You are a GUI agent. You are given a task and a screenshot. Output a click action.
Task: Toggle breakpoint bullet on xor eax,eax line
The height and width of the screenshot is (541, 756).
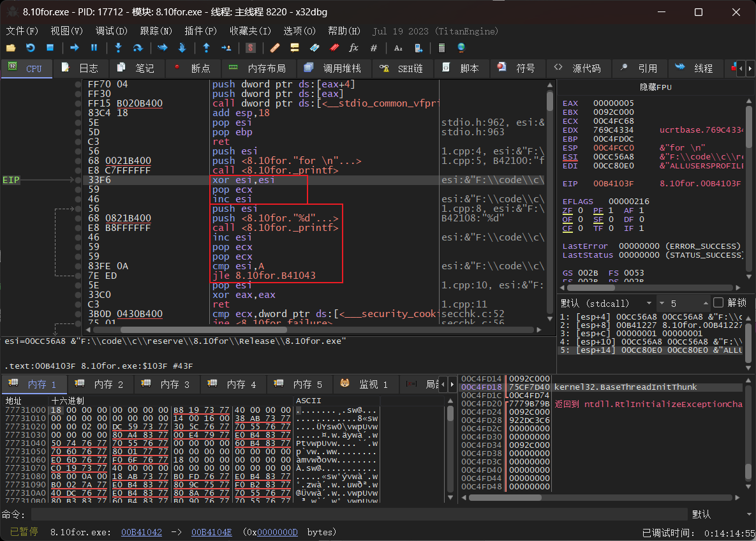click(78, 295)
